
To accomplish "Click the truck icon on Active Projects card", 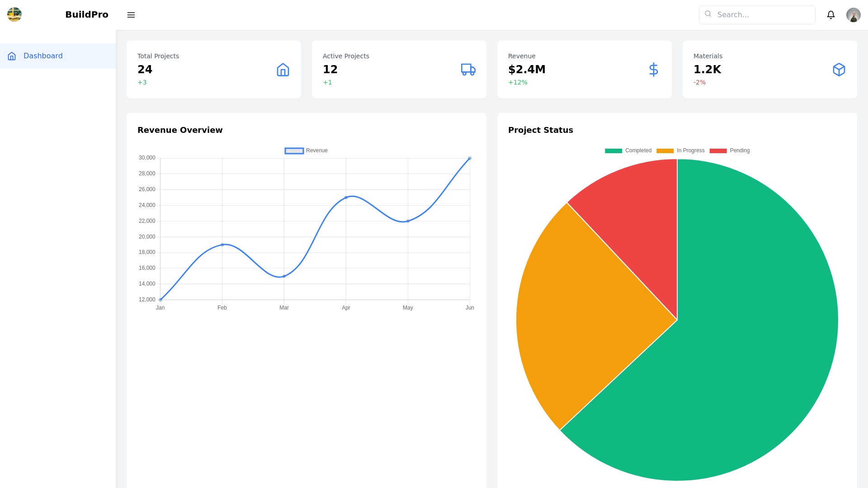I will pyautogui.click(x=468, y=70).
